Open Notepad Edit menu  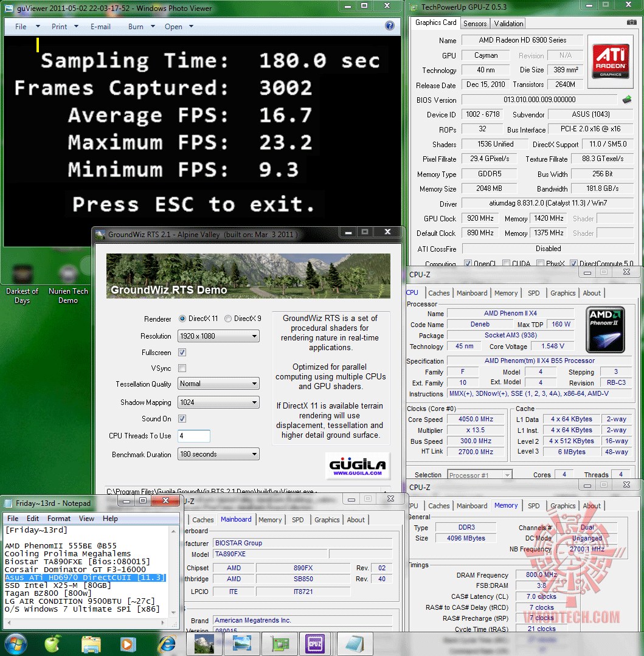33,519
